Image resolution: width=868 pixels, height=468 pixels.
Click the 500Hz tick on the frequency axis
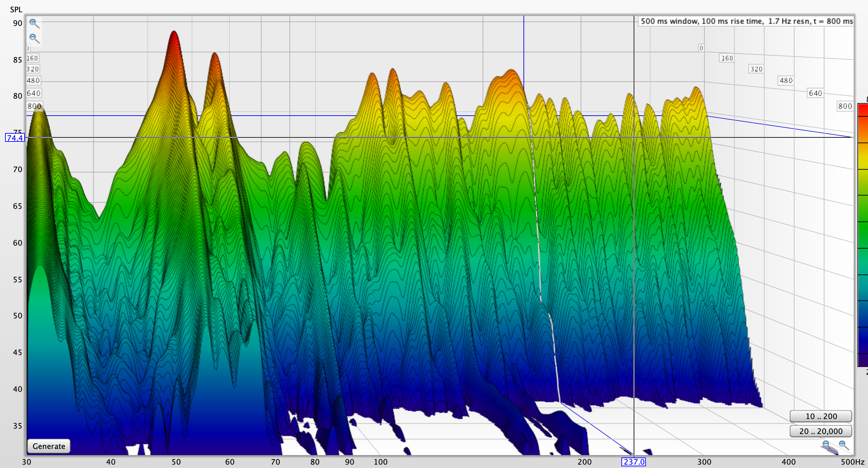click(853, 462)
